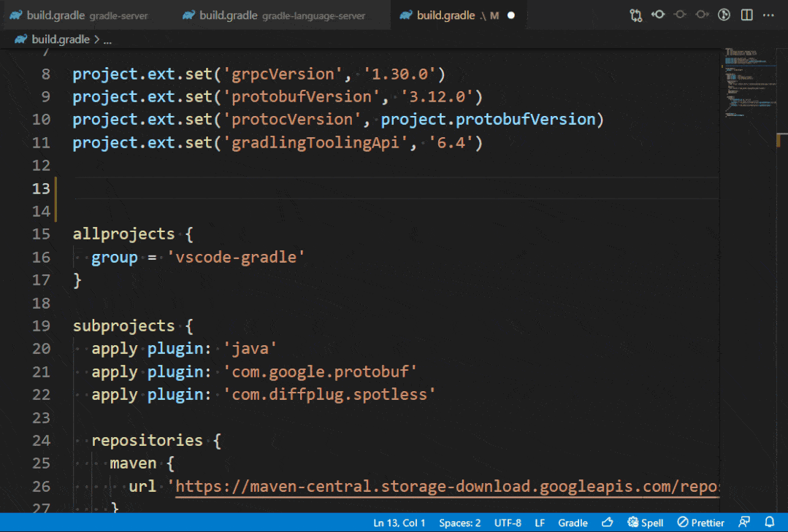This screenshot has height=532, width=788.
Task: Expand the breadcrumb ellipsis after build.gradle
Action: click(107, 39)
